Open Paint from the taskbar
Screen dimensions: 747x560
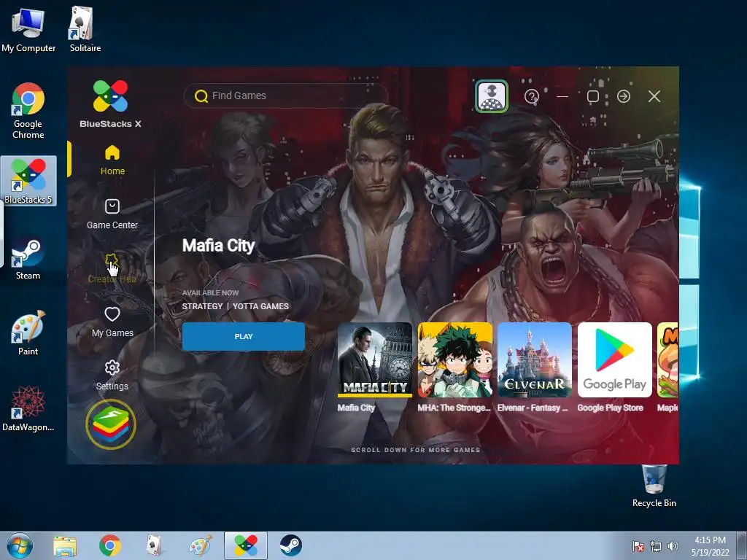[200, 545]
